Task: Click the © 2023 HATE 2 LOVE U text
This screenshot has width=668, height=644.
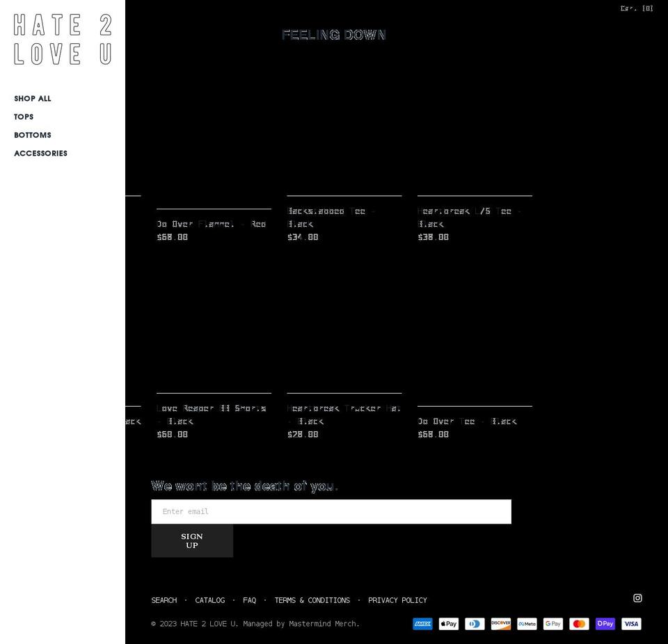Action: 194,624
